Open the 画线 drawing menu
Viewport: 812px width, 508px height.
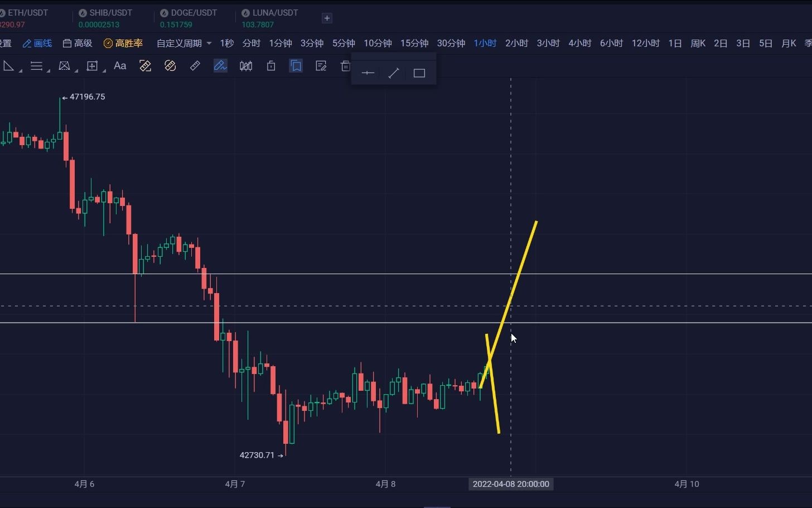pos(37,43)
